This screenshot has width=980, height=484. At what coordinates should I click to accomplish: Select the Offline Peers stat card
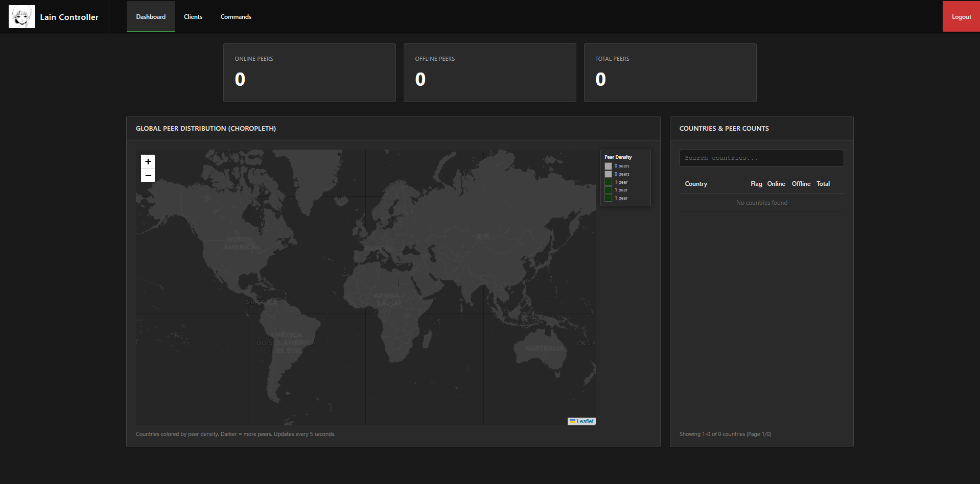click(490, 72)
